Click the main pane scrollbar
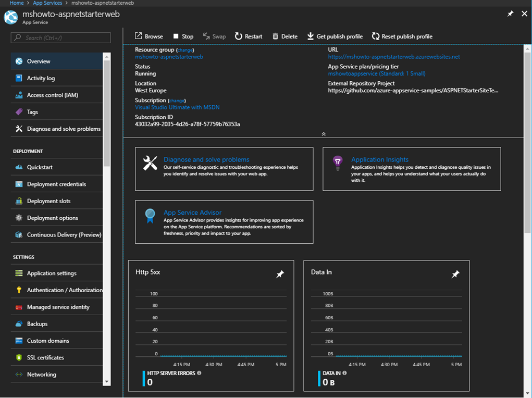Viewport: 532px width, 398px height. pyautogui.click(x=527, y=143)
